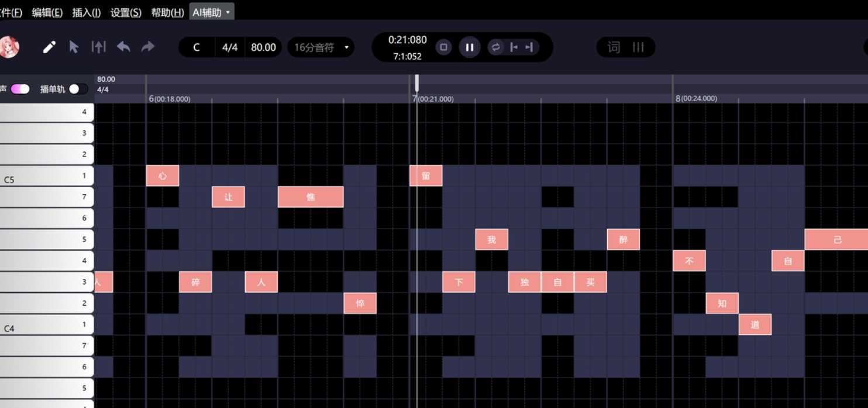Click measure 7 (00:21.000) marker
Viewport: 868px width, 408px height.
[433, 99]
